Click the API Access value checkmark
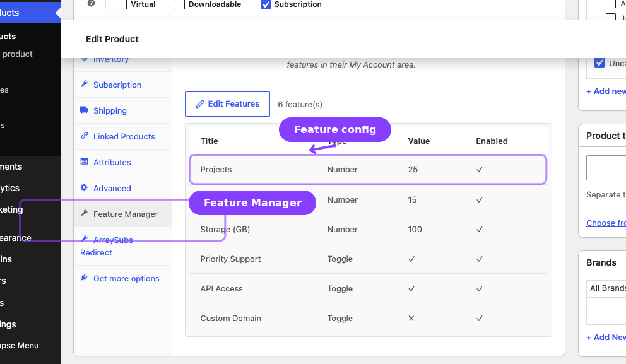 pos(411,288)
